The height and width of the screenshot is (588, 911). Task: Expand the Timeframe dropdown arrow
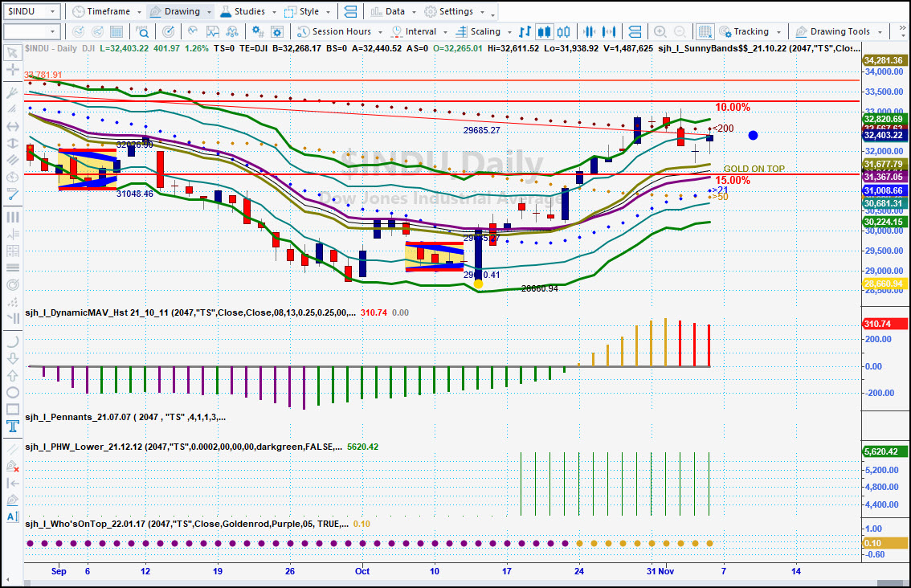point(139,12)
